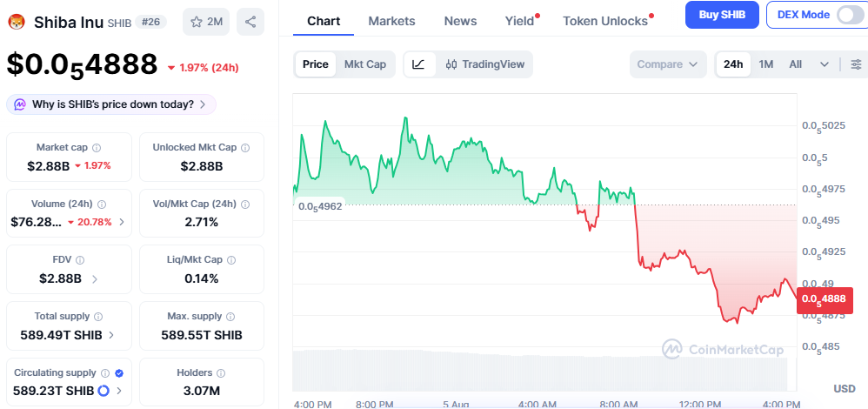The height and width of the screenshot is (409, 868).
Task: Click the 5 Aug date axis label
Action: coord(456,405)
